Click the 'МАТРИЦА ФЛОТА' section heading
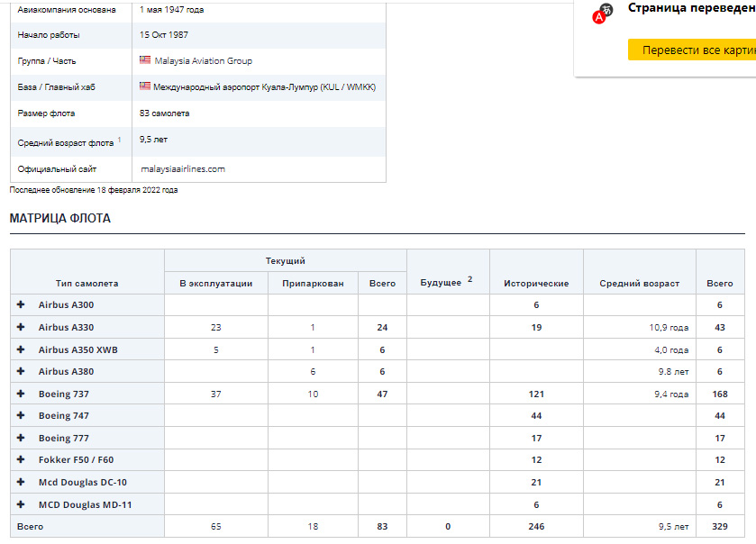This screenshot has height=544, width=756. (60, 218)
